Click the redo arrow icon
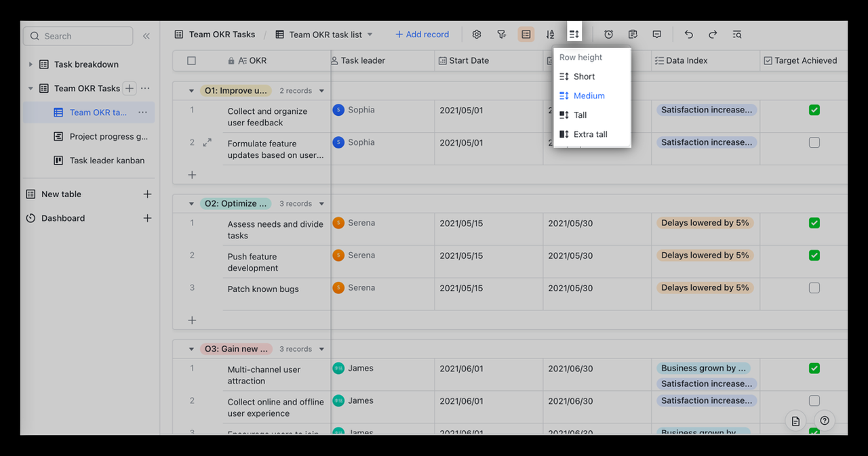 point(713,35)
